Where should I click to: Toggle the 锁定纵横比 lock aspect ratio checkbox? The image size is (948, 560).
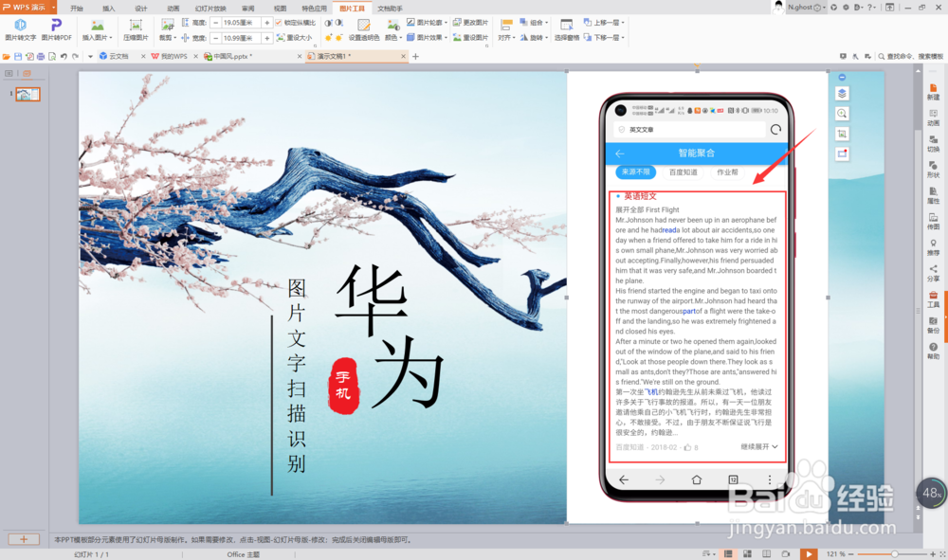279,23
